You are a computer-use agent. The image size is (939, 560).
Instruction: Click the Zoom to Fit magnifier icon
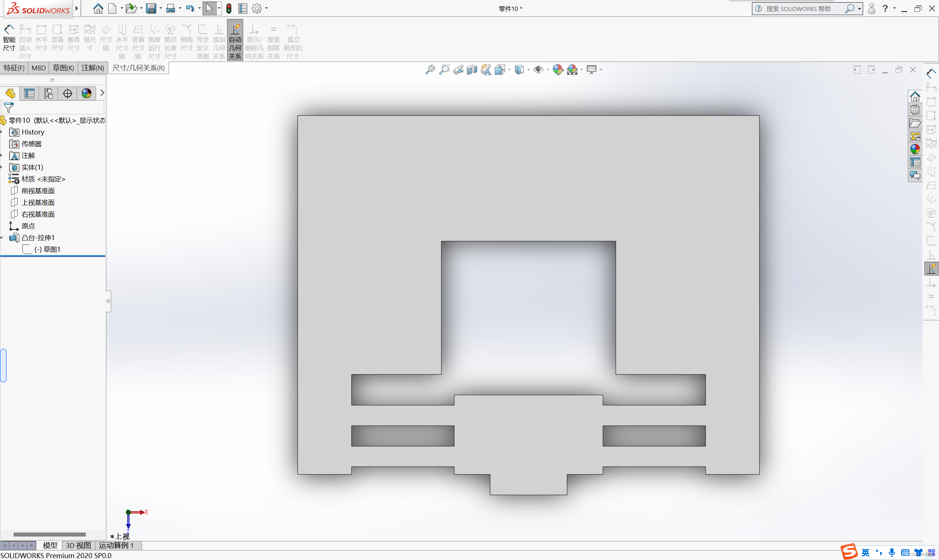[430, 70]
